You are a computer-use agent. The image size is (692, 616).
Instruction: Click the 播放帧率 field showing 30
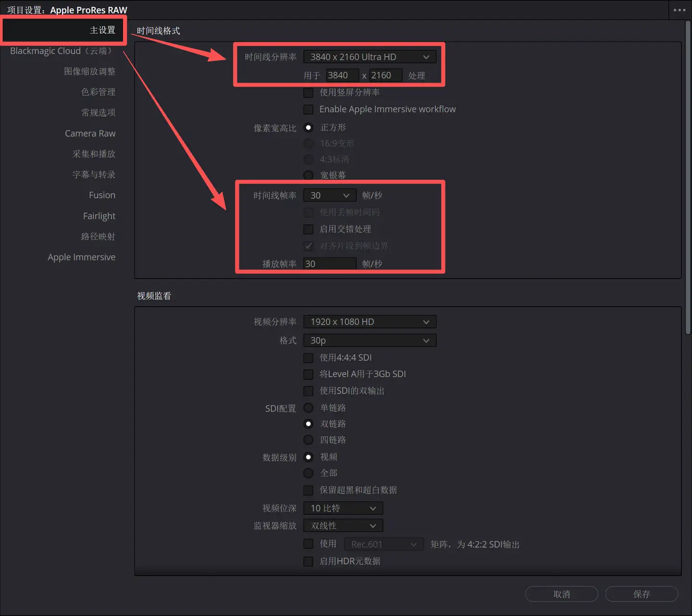coord(330,264)
